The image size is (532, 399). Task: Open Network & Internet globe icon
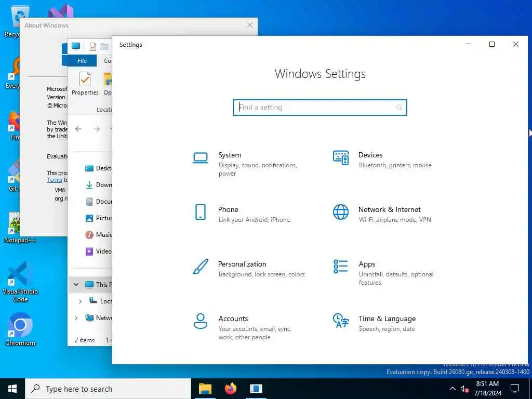pos(341,212)
